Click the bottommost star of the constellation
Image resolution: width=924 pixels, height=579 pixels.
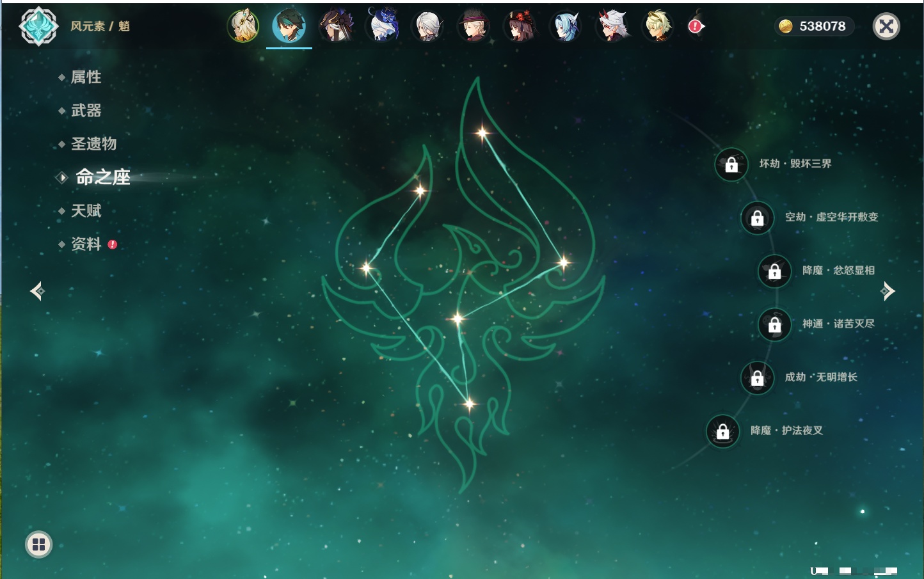[469, 404]
